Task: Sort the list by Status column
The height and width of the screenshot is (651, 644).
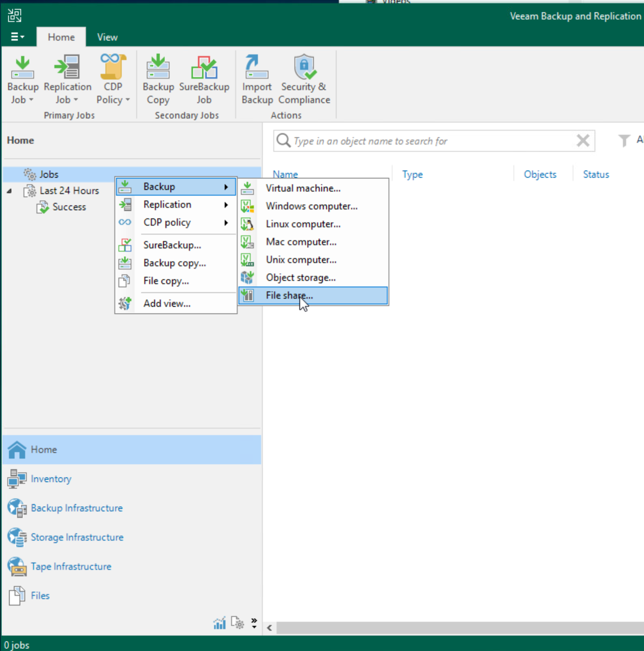Action: pyautogui.click(x=596, y=174)
